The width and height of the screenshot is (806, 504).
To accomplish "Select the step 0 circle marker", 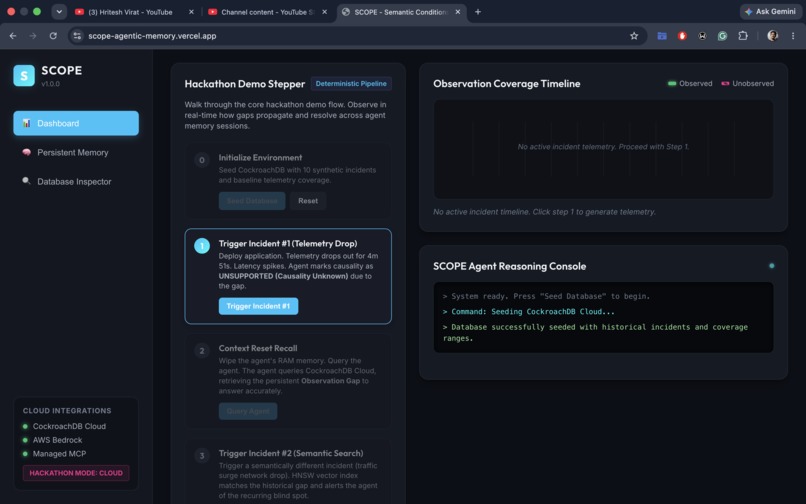I will (x=202, y=160).
